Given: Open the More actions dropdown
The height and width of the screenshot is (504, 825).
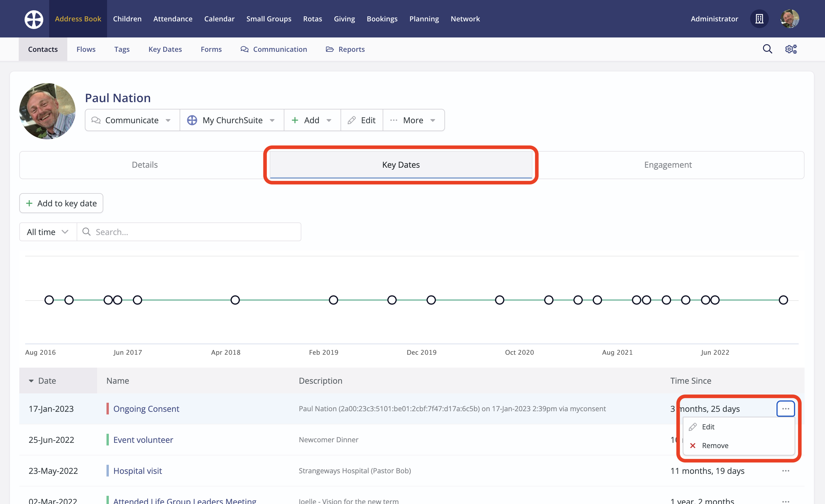Looking at the screenshot, I should [413, 120].
